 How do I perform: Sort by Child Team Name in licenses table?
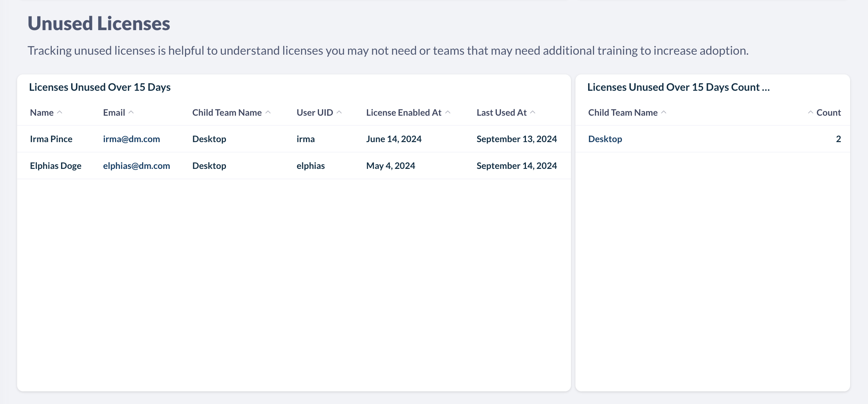pyautogui.click(x=227, y=112)
